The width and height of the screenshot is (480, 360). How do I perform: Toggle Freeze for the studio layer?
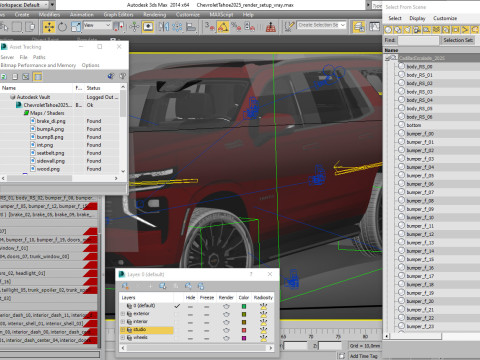click(207, 330)
